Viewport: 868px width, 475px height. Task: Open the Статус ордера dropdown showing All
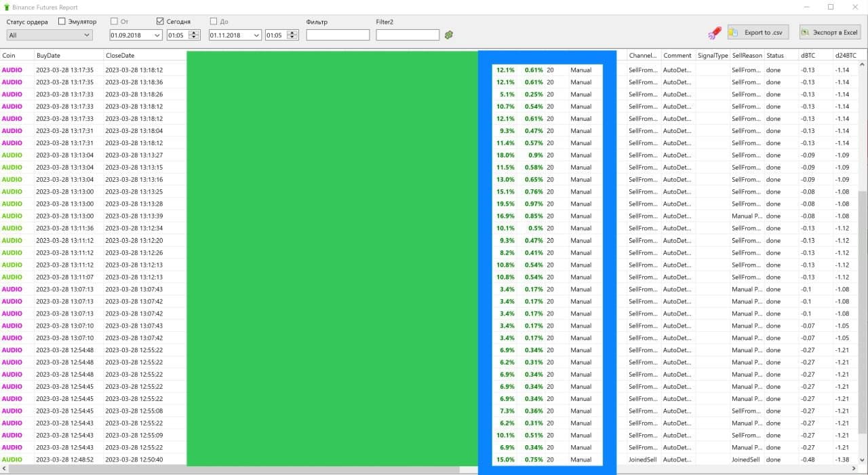pos(49,35)
